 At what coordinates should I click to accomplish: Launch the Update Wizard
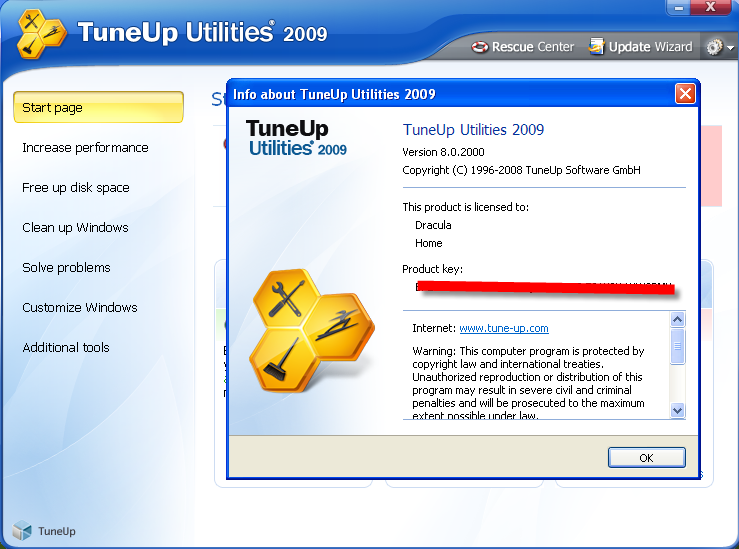[x=641, y=47]
